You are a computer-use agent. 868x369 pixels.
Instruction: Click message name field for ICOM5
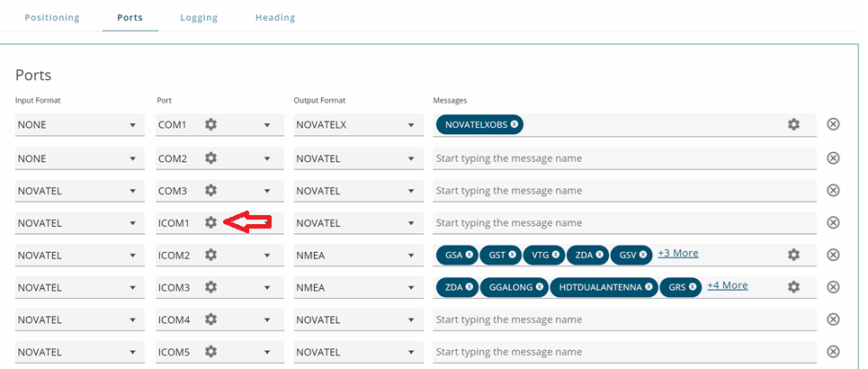tap(624, 352)
